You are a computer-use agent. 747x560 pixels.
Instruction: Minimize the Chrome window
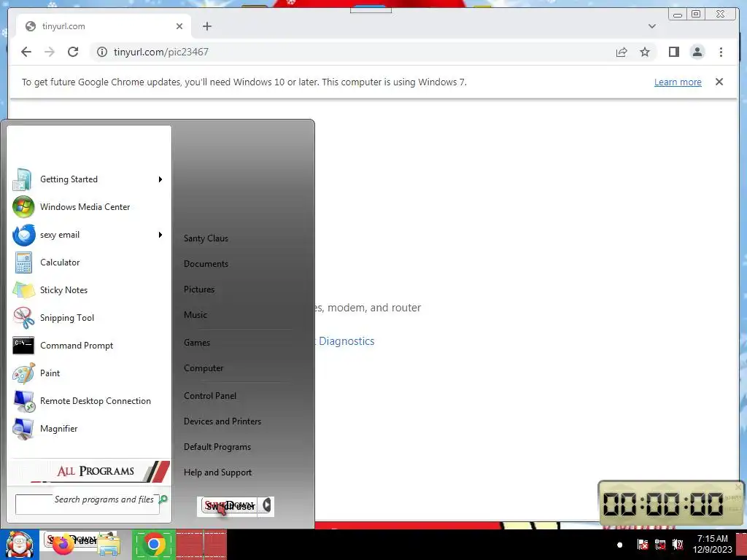click(x=678, y=14)
